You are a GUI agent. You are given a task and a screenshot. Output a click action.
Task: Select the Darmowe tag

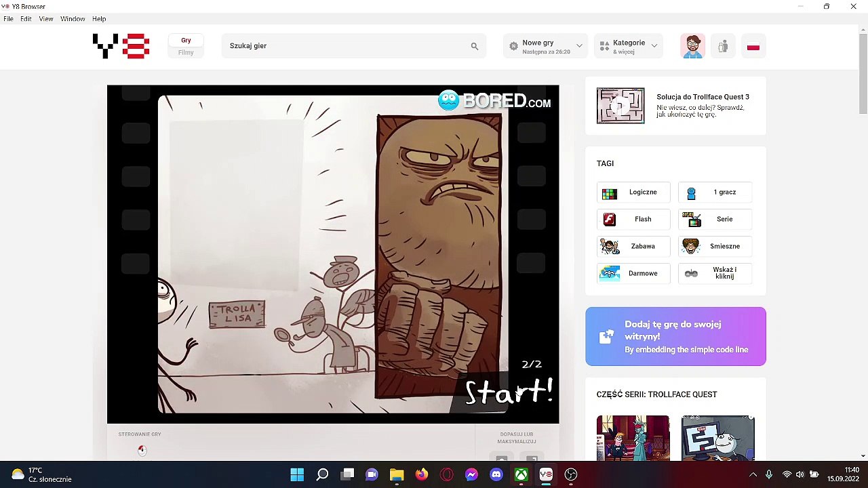(633, 273)
